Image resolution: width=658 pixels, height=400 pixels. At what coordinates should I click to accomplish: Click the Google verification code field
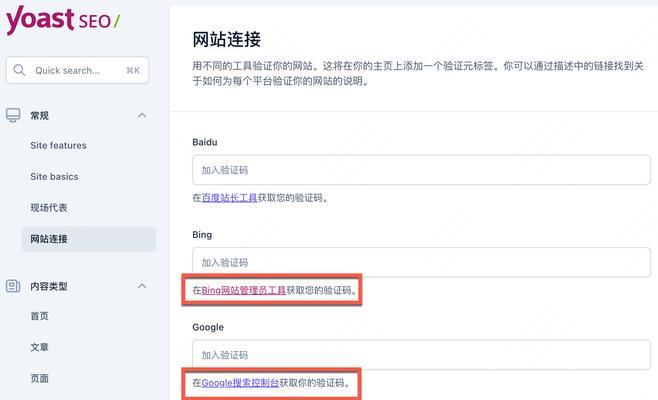421,355
